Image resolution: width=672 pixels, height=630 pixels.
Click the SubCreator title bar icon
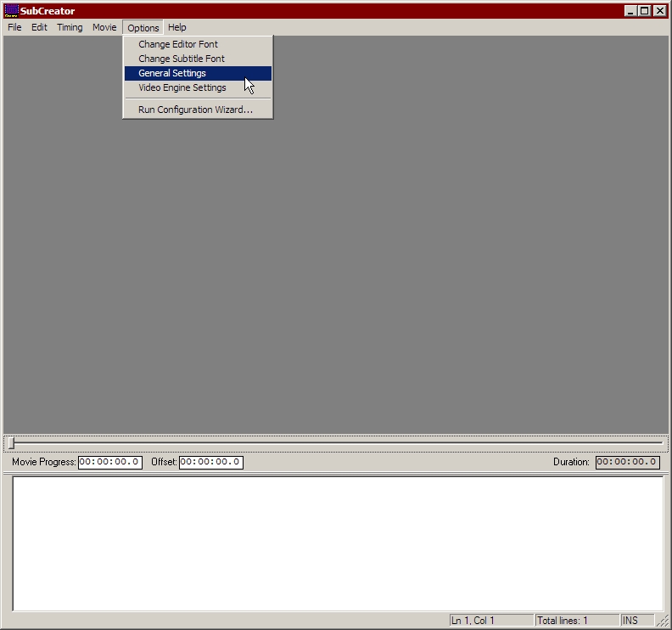click(11, 10)
